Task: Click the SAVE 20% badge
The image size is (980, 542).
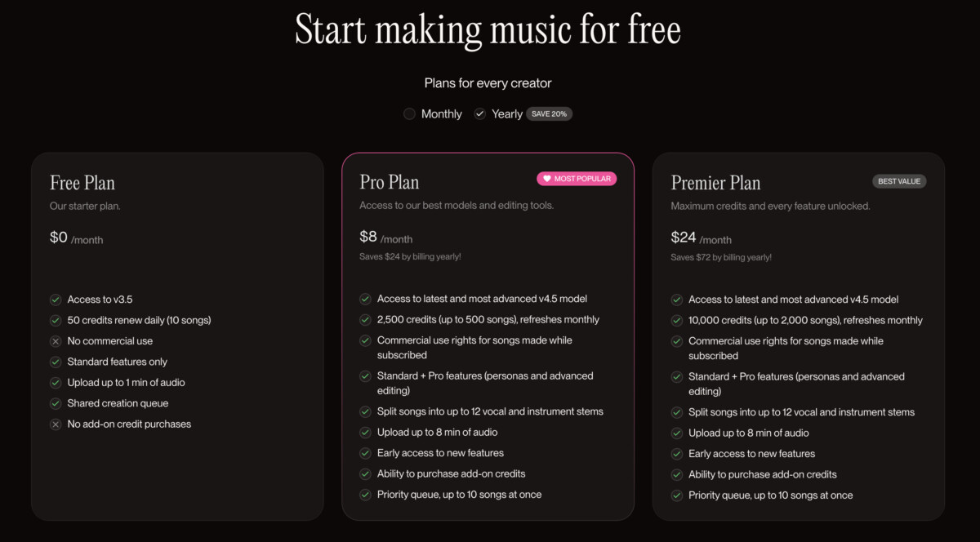Action: coord(550,114)
